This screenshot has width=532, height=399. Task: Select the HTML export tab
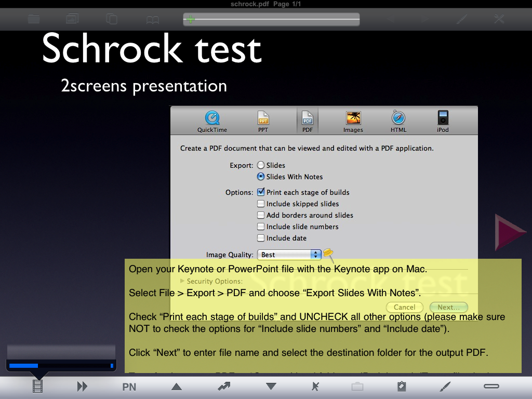pos(398,122)
